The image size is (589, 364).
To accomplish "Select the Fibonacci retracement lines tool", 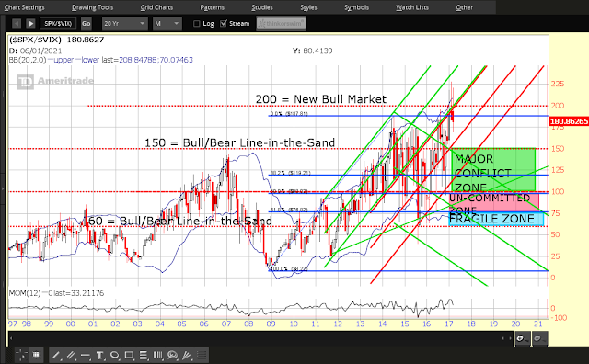I will pos(144,355).
